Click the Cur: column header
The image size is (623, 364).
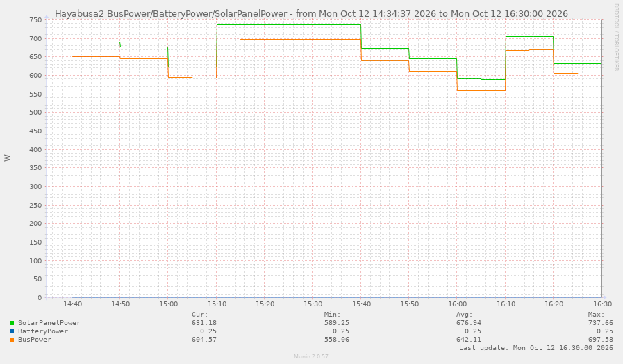(200, 314)
